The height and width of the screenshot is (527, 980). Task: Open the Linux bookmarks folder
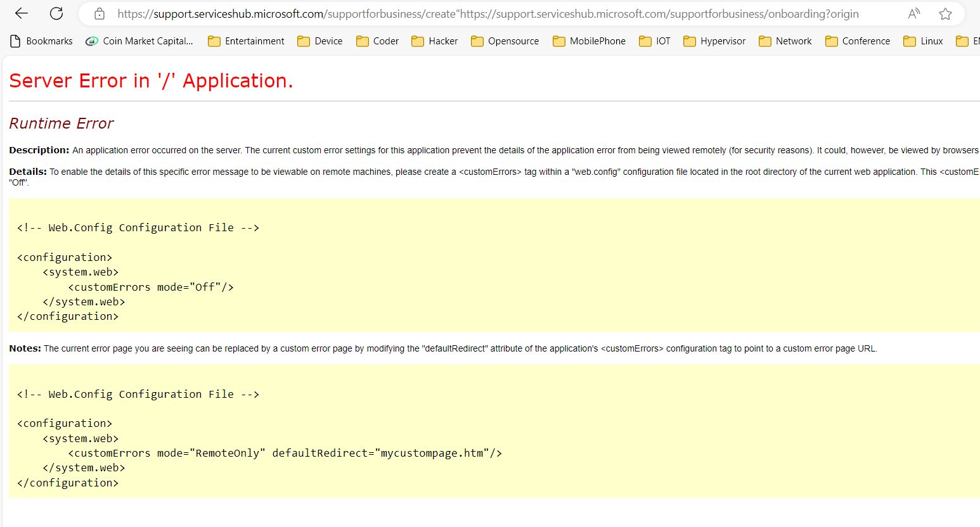(924, 41)
